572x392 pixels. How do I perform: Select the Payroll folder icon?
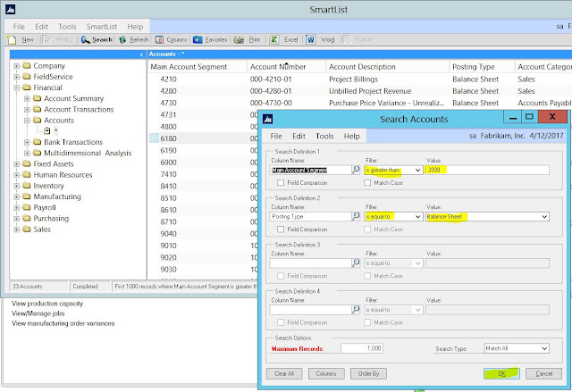(x=27, y=207)
